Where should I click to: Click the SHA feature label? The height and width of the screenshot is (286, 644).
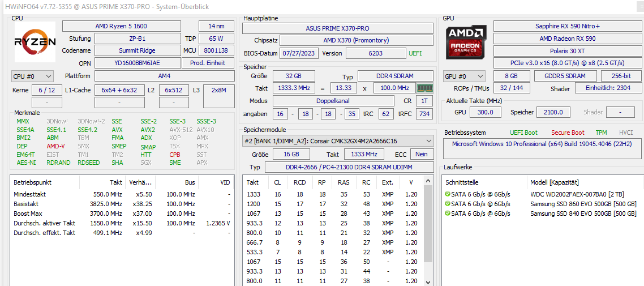pos(117,163)
